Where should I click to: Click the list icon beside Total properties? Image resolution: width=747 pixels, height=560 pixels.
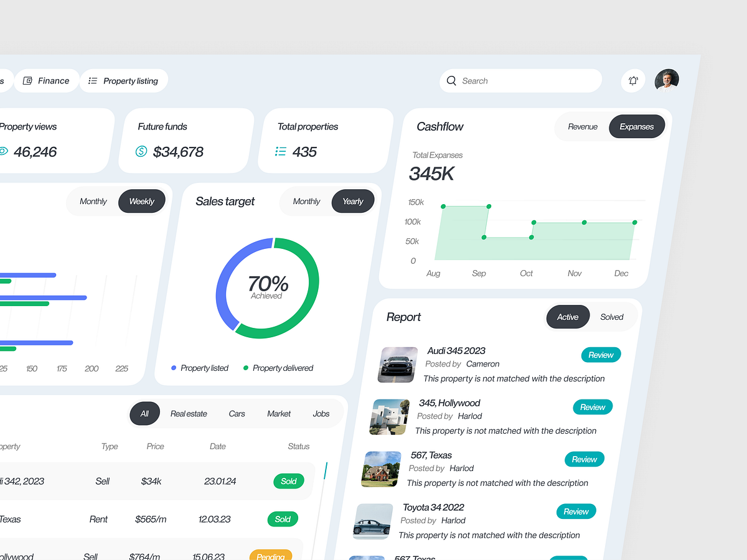pos(280,151)
